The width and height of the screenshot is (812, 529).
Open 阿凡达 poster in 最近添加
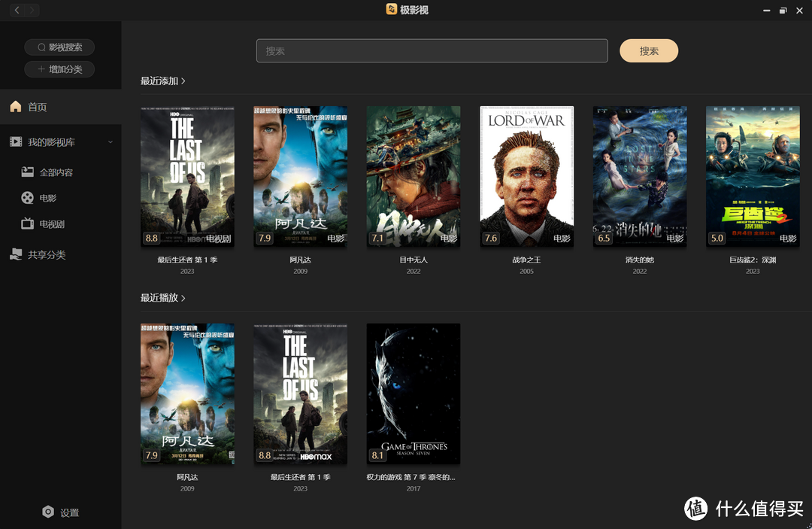(300, 176)
